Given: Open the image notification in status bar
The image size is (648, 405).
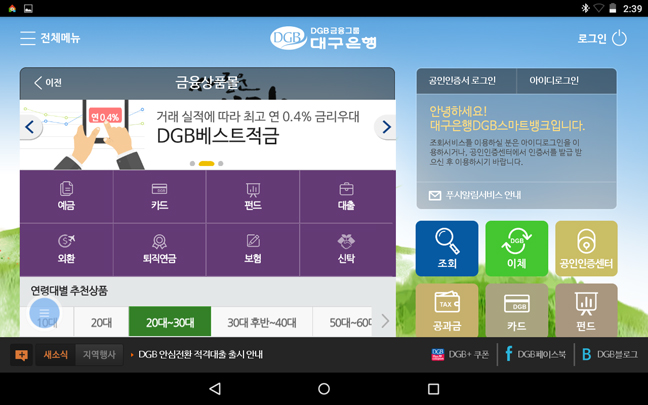Looking at the screenshot, I should click(x=29, y=8).
